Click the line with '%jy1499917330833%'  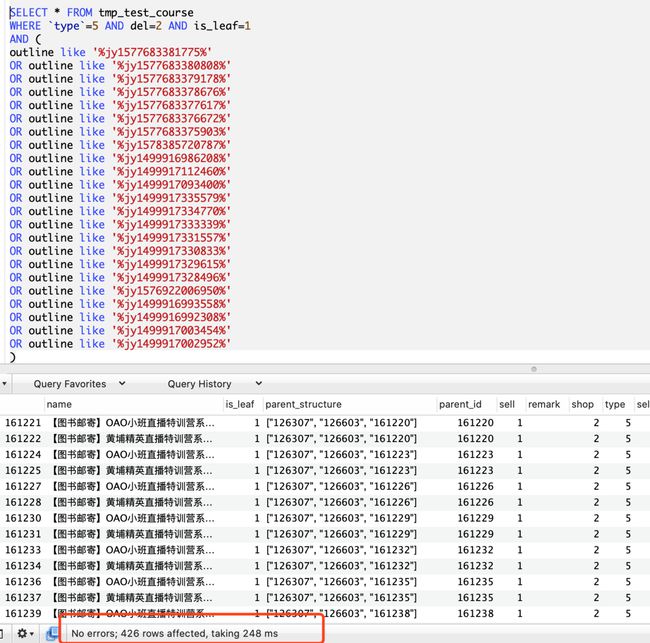(120, 252)
